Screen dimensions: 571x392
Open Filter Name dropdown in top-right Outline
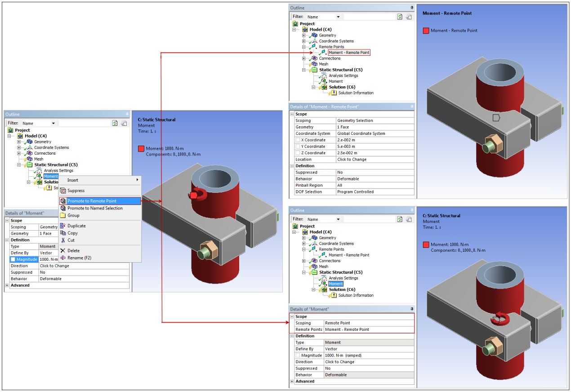tap(338, 17)
